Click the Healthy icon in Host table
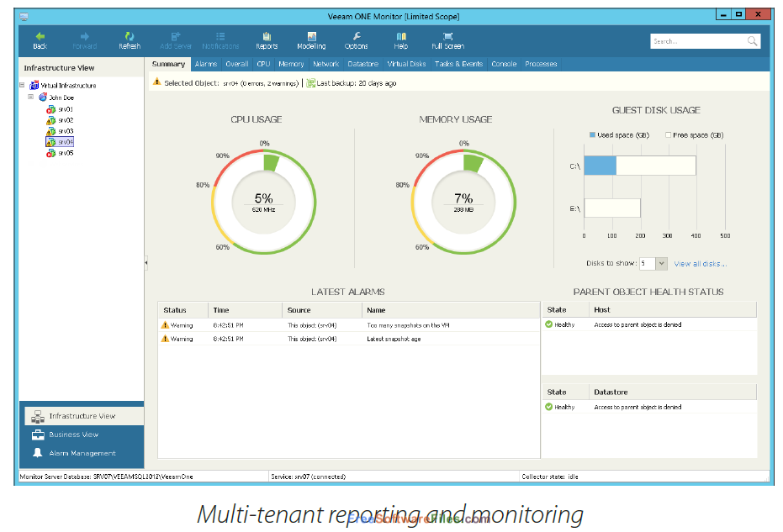Screen dimensions: 783x532 pos(549,324)
